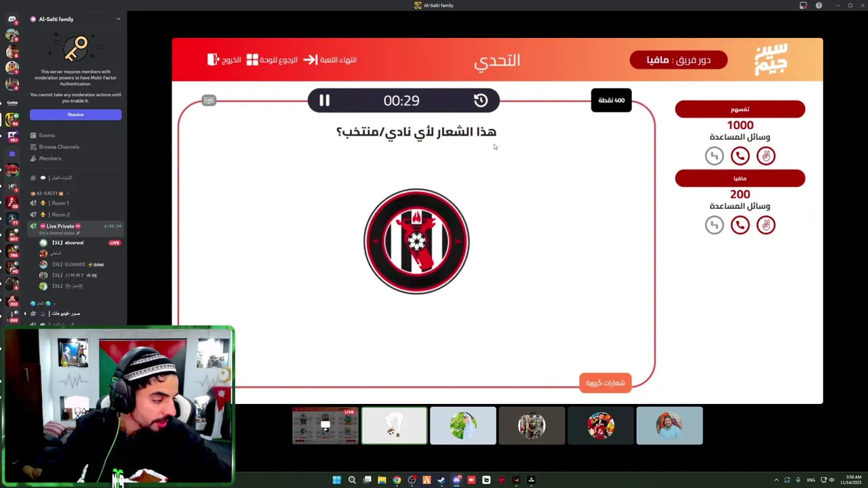Open Discord help icon in title bar
The image size is (868, 488).
(818, 5)
